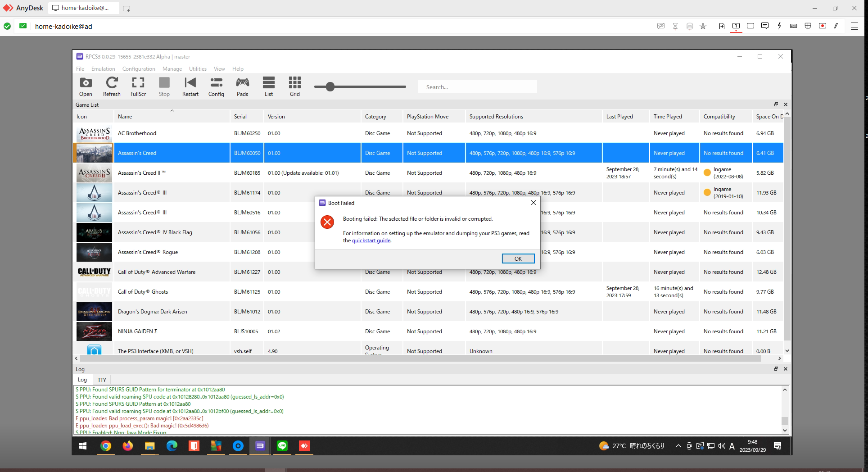Open the Emulation menu
Viewport: 868px width, 472px height.
pos(103,68)
